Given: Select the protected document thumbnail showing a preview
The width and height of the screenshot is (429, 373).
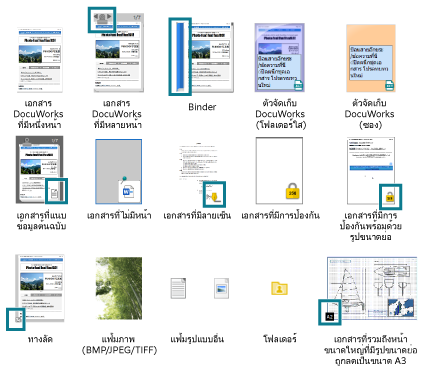Looking at the screenshot, I should (x=371, y=170).
